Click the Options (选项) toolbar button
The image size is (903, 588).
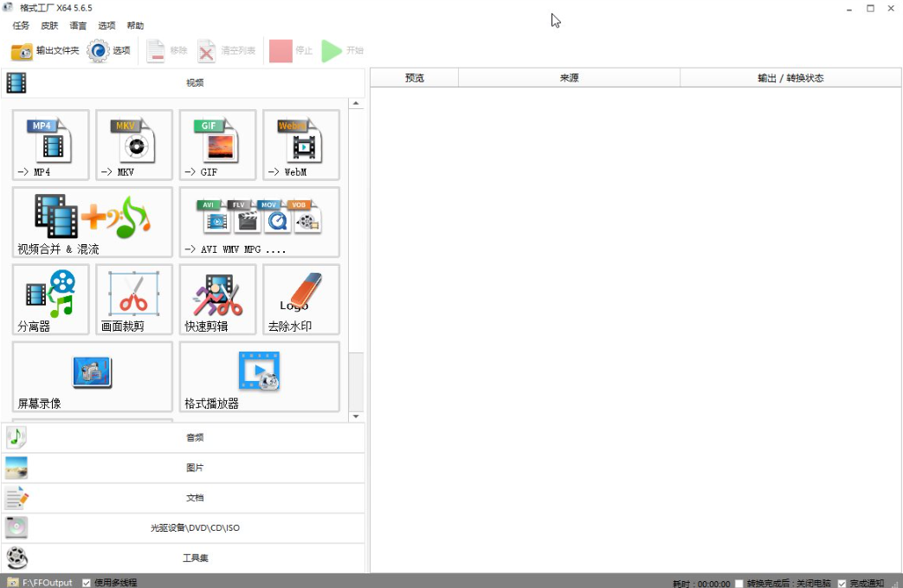tap(109, 51)
